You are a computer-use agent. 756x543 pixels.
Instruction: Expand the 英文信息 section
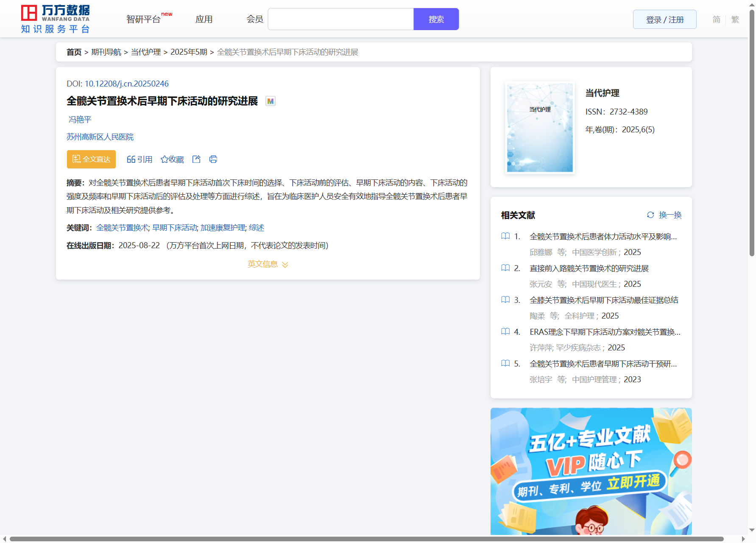click(268, 264)
